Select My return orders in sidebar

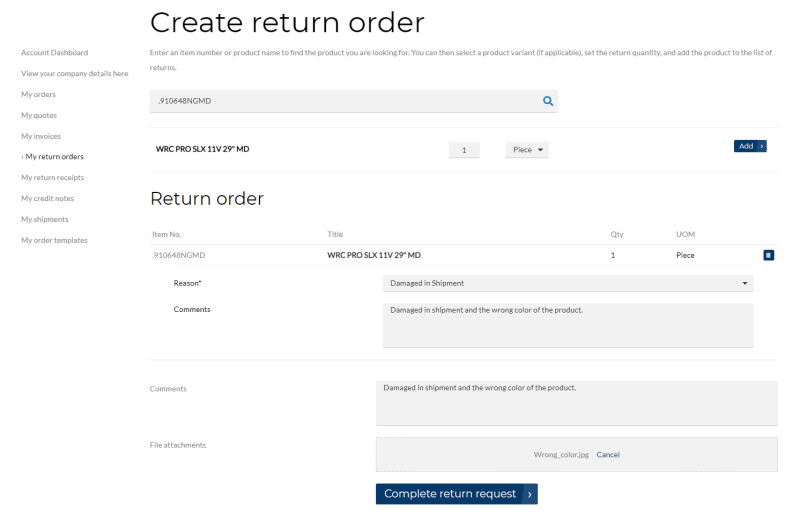pos(55,157)
